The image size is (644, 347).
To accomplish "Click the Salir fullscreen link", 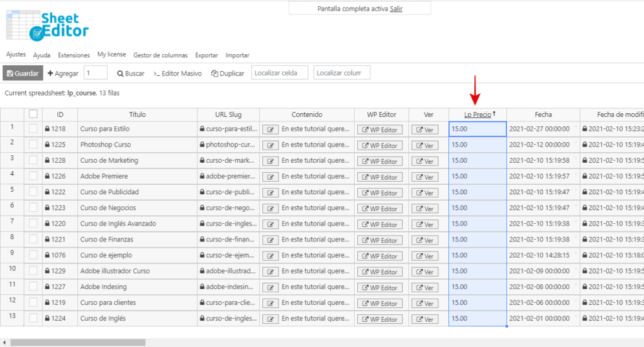I will pos(396,8).
